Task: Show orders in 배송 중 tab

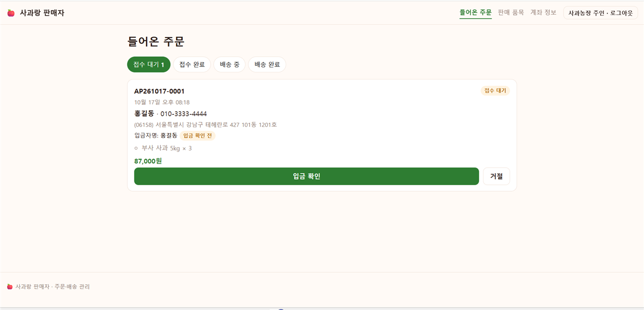Action: pyautogui.click(x=229, y=64)
